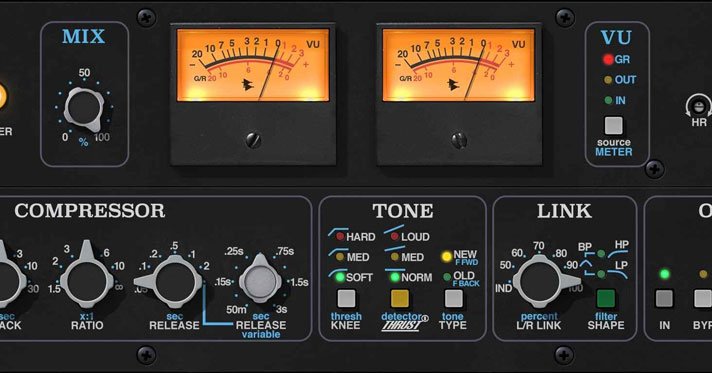Click the '1.5' ratio label
712x373 pixels.
54,289
